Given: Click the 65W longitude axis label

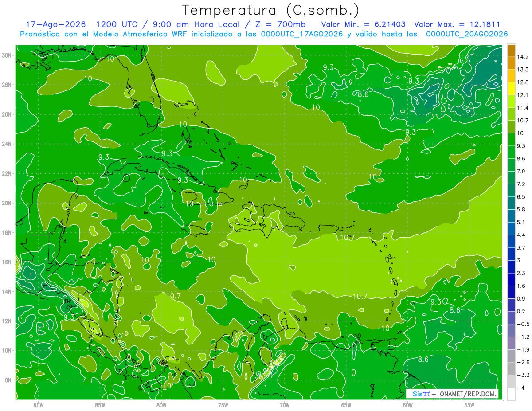Looking at the screenshot, I should point(346,406).
